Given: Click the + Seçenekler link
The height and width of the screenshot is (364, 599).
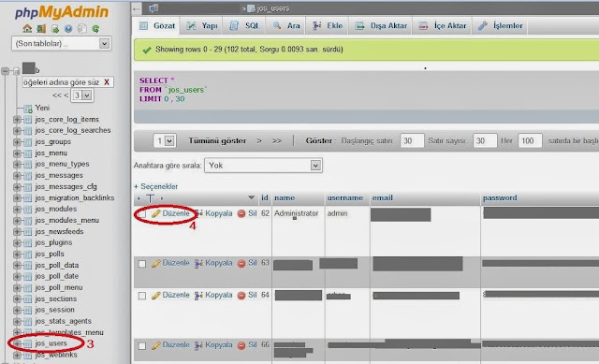Looking at the screenshot, I should [x=155, y=187].
